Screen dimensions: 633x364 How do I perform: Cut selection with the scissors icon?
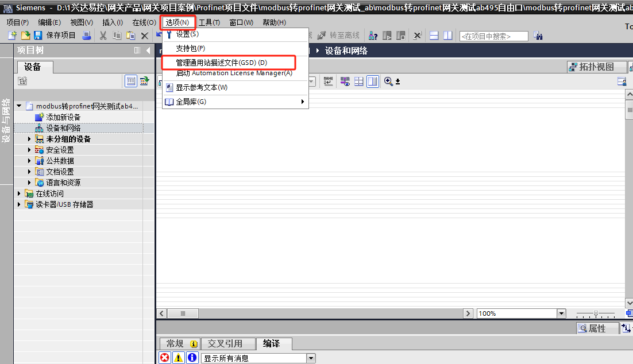pyautogui.click(x=103, y=36)
